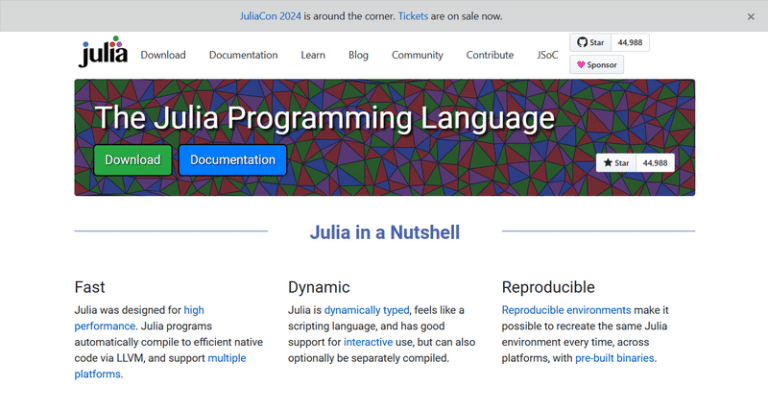Click the Sponsor heart button
Screen dimensions: 768x411
point(597,65)
